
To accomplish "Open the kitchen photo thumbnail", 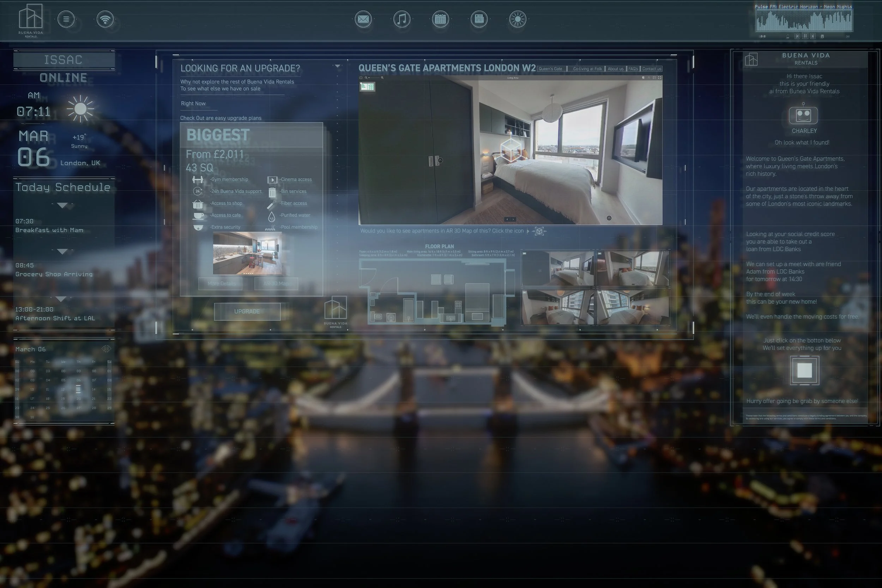I will click(247, 254).
